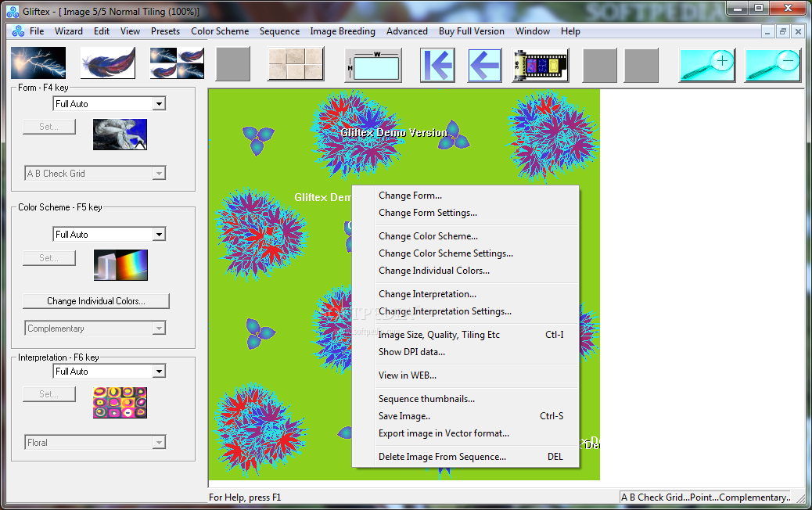The height and width of the screenshot is (510, 812).
Task: Open the View menu
Action: tap(130, 31)
